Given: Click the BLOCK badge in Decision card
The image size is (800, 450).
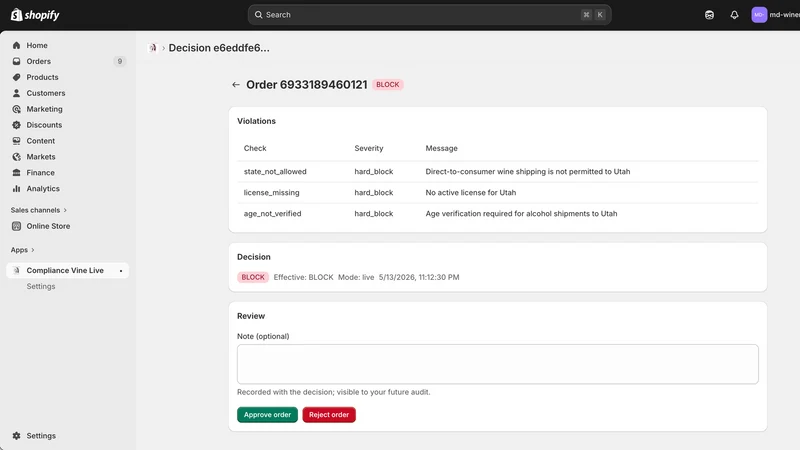Looking at the screenshot, I should tap(253, 277).
